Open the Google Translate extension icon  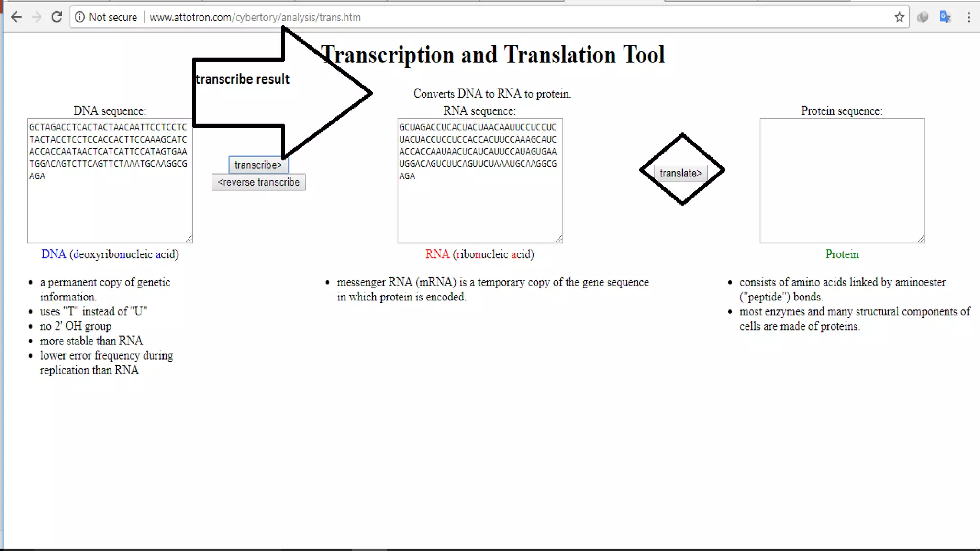pyautogui.click(x=945, y=17)
